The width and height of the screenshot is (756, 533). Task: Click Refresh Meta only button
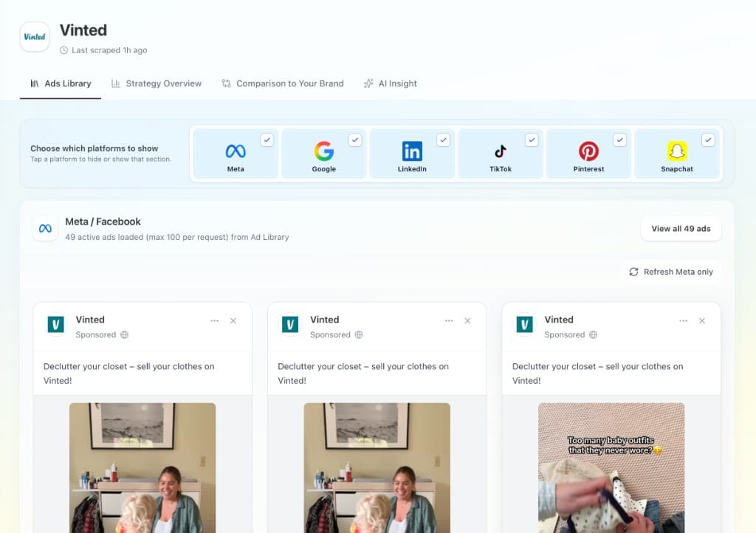point(670,272)
